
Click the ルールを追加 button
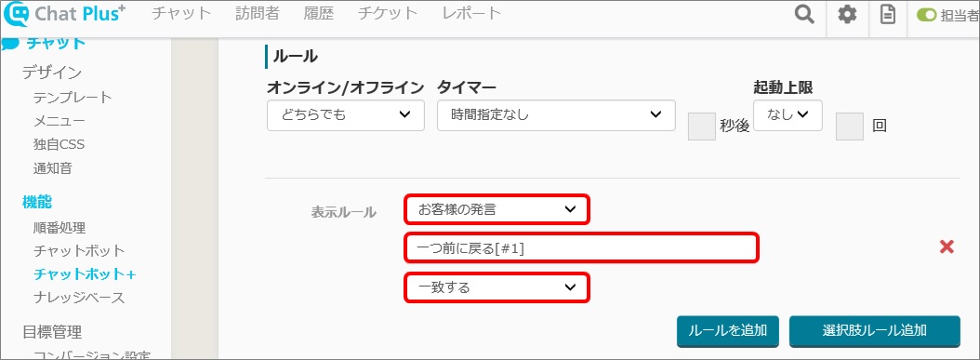click(727, 331)
